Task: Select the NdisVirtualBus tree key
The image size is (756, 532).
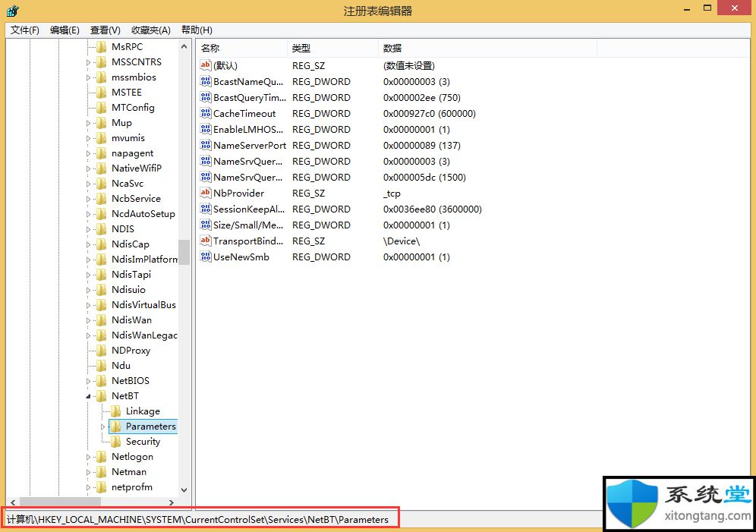Action: (x=143, y=304)
